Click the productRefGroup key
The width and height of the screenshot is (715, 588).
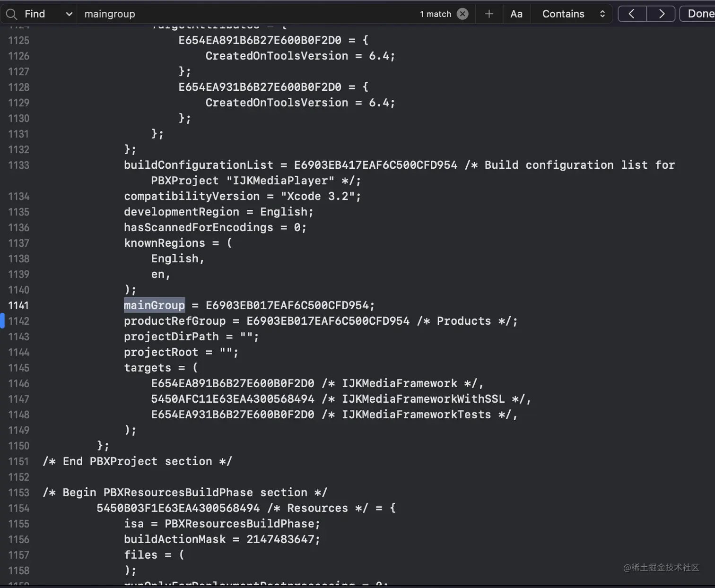click(x=174, y=321)
